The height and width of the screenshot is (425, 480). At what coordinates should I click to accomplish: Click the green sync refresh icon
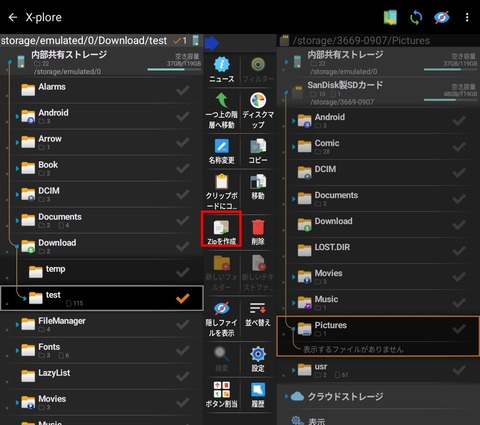pyautogui.click(x=416, y=17)
